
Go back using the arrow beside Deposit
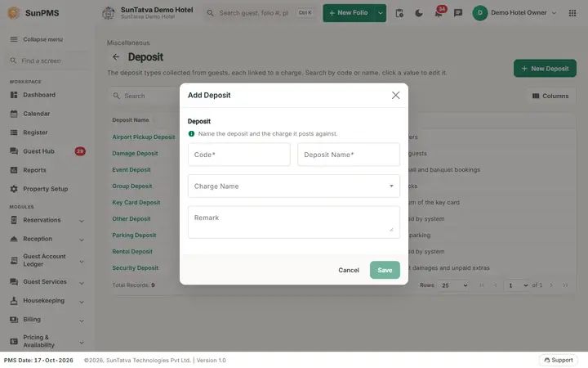point(116,56)
